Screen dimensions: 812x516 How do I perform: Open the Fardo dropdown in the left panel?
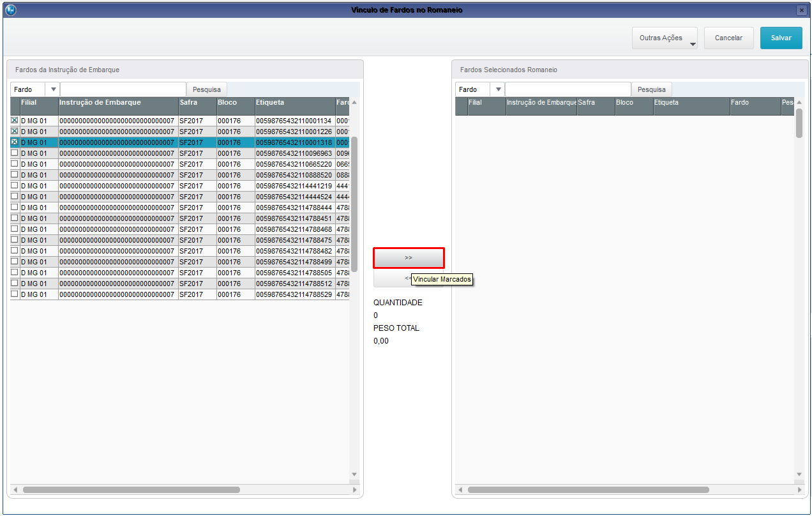point(53,89)
